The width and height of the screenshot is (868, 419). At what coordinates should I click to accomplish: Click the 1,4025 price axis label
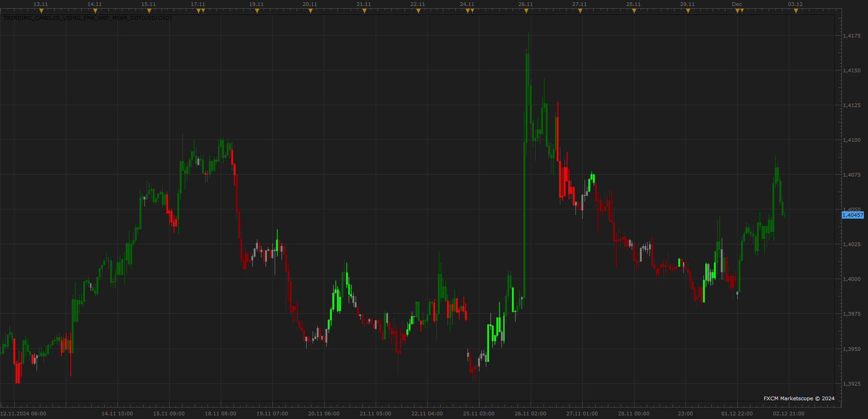click(852, 244)
